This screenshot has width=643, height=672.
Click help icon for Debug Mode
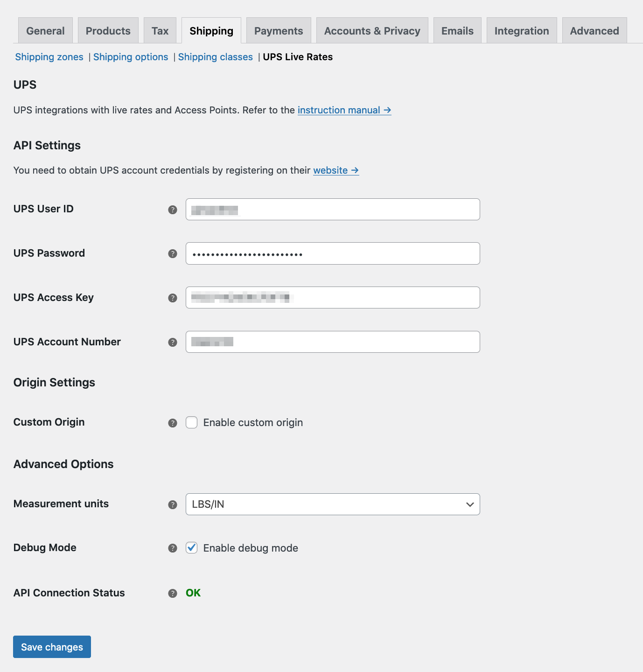tap(173, 548)
